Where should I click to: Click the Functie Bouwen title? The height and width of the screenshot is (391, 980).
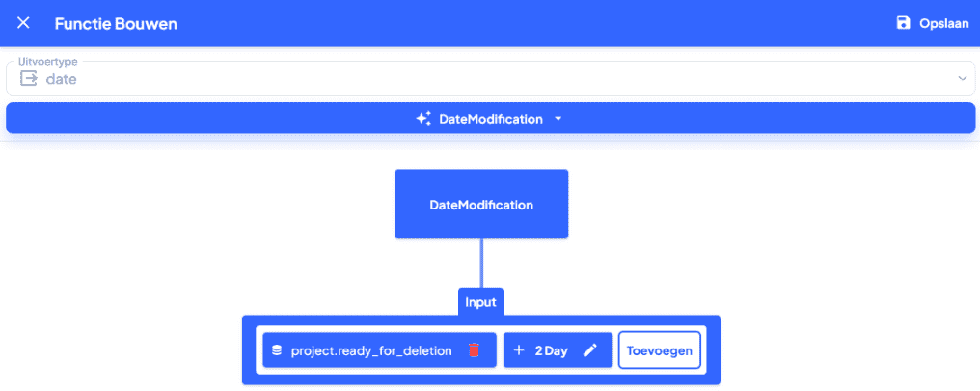pos(116,23)
